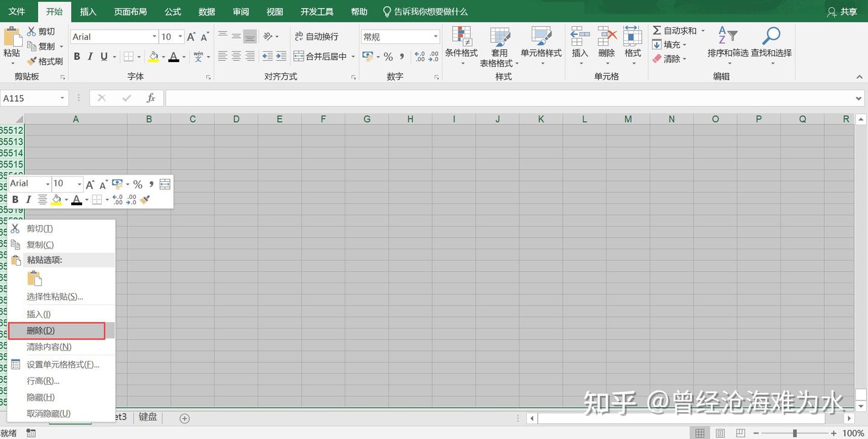Image resolution: width=868 pixels, height=439 pixels.
Task: Click the Tell me search box (告诉我你想要做什么)
Action: (x=425, y=11)
